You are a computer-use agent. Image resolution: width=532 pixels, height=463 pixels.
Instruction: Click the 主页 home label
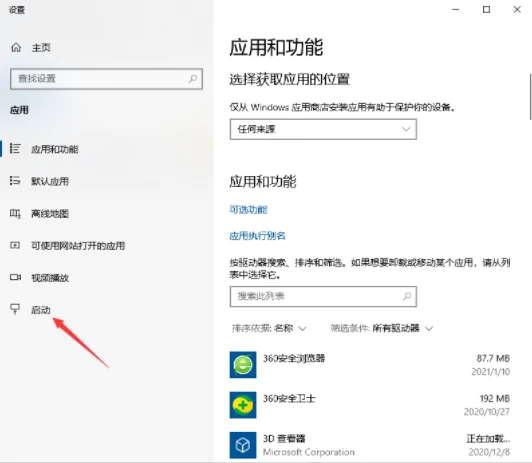tap(41, 47)
